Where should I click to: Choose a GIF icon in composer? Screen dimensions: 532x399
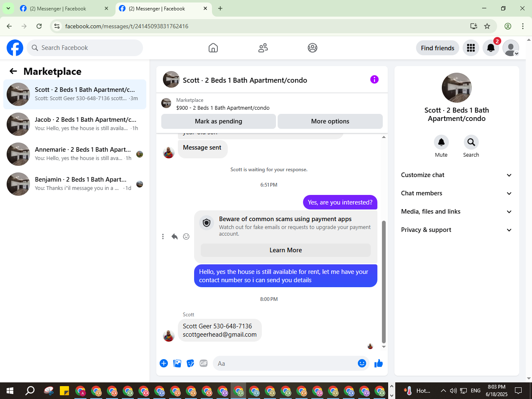coord(204,363)
